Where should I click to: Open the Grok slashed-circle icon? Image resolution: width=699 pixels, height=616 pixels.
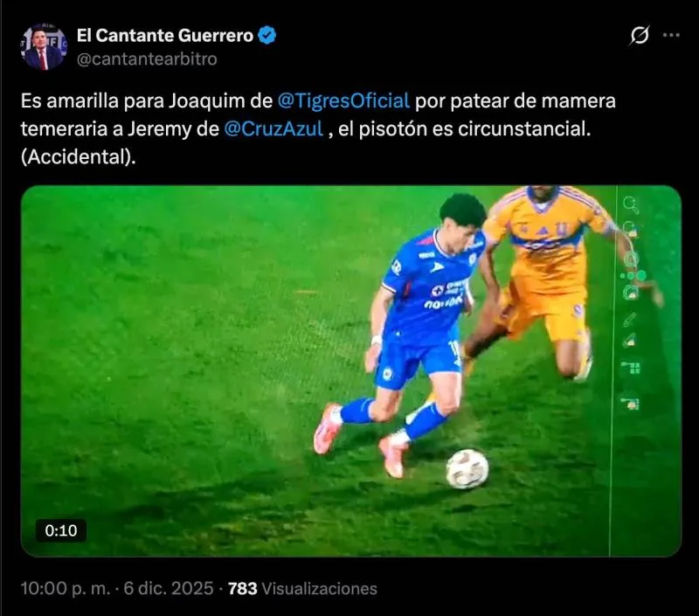pyautogui.click(x=640, y=35)
